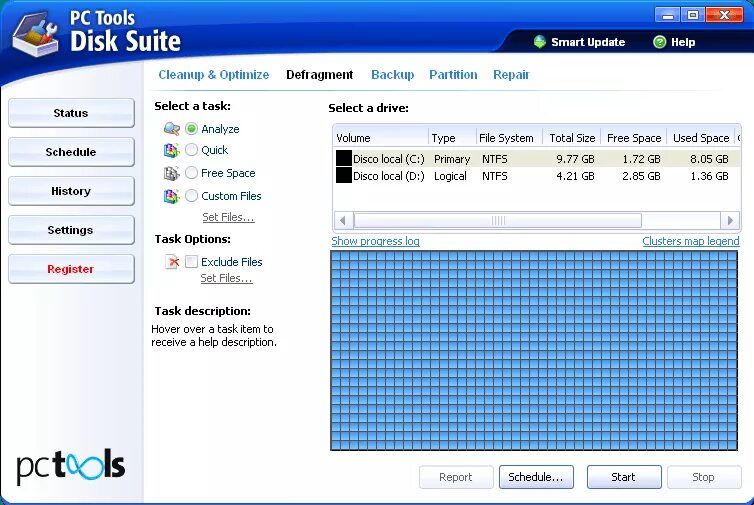The height and width of the screenshot is (505, 754).
Task: Click the drive list horizontal scrollbar thumb
Action: 498,221
